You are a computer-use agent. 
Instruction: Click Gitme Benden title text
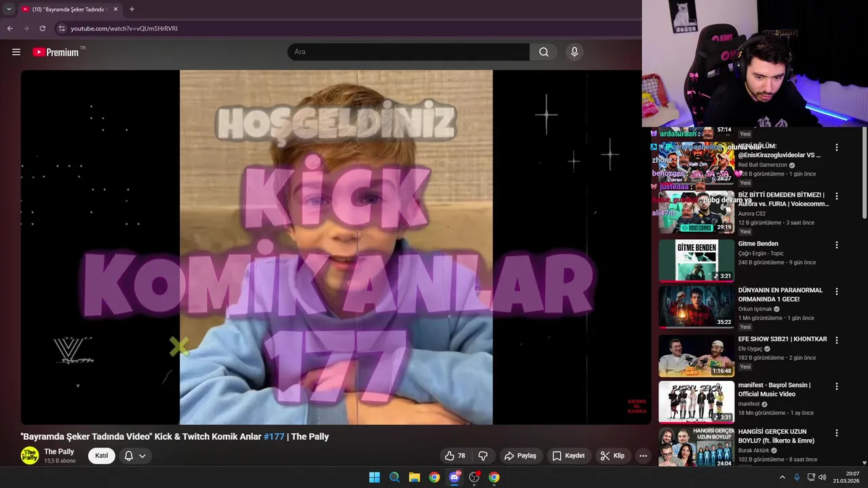[758, 244]
